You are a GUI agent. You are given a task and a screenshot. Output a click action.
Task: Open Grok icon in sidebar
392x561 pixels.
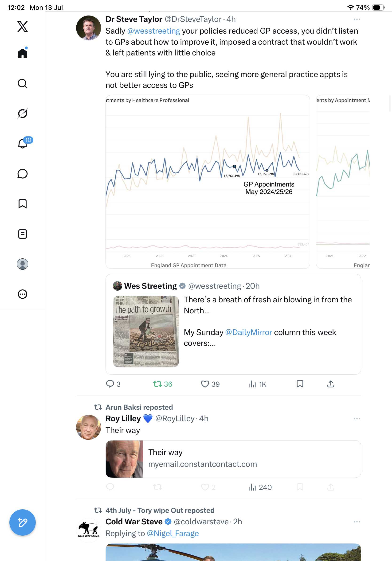(23, 113)
